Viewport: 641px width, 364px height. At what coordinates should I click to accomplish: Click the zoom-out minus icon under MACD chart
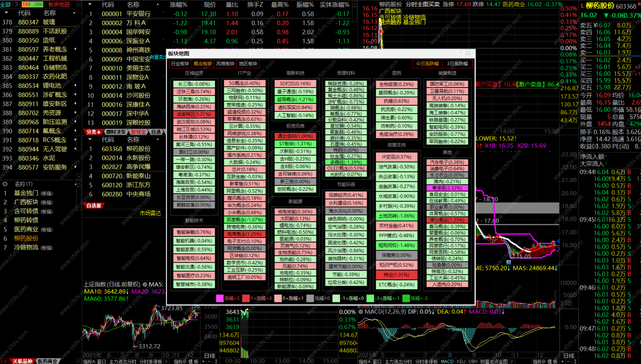[569, 361]
